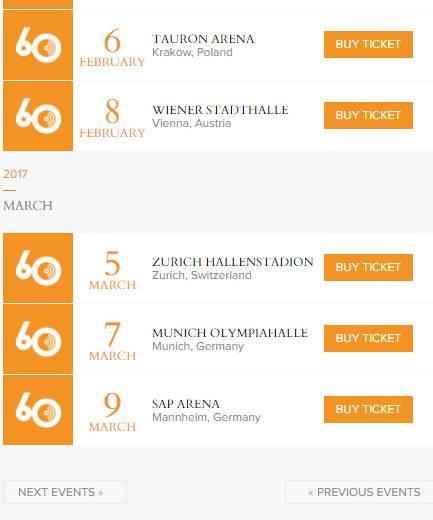This screenshot has width=433, height=520.
Task: Buy ticket for SAP Arena Mannheim
Action: coord(368,410)
